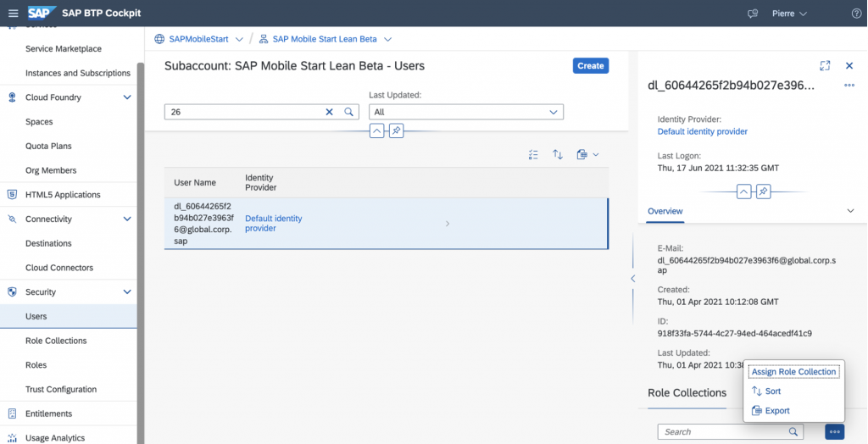Click the SAPMobileStart breadcrumb link
Image resolution: width=868 pixels, height=444 pixels.
199,39
